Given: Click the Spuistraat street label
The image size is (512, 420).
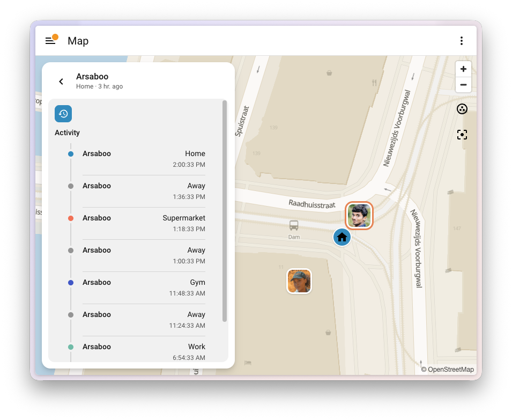Looking at the screenshot, I should (242, 121).
